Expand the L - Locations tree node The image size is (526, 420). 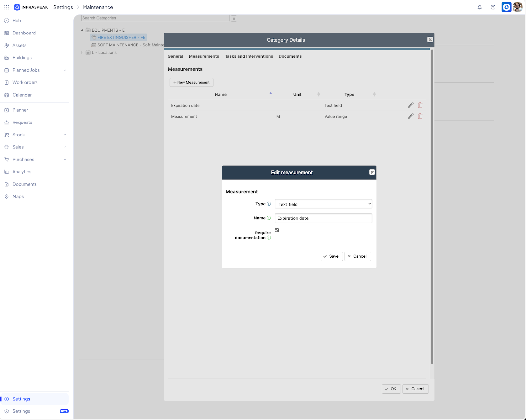tap(82, 52)
